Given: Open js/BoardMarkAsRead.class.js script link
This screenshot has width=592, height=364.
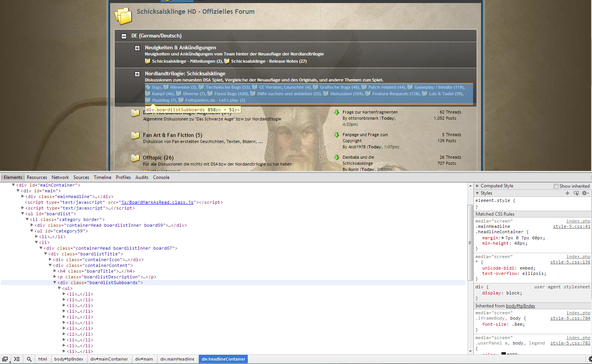Looking at the screenshot, I should click(x=157, y=202).
